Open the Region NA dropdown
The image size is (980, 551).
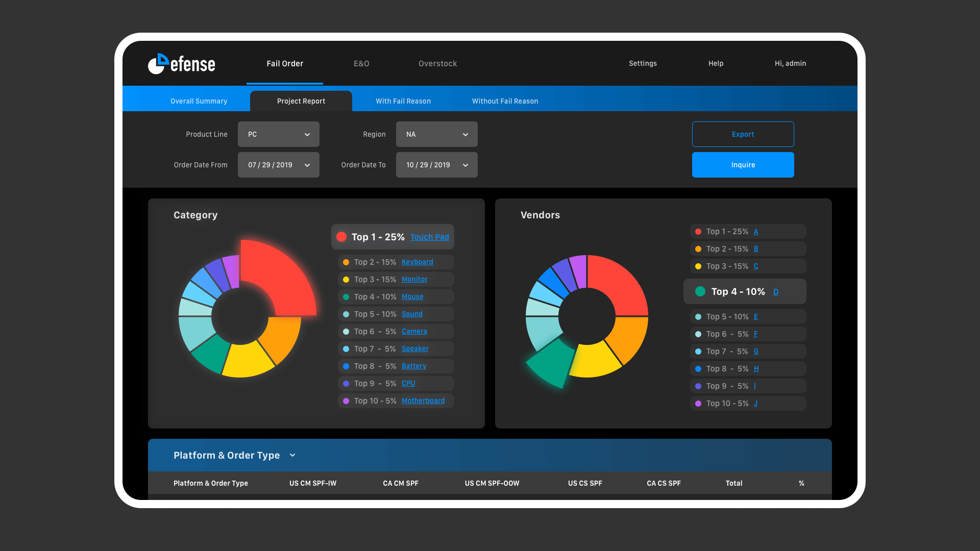[x=437, y=134]
